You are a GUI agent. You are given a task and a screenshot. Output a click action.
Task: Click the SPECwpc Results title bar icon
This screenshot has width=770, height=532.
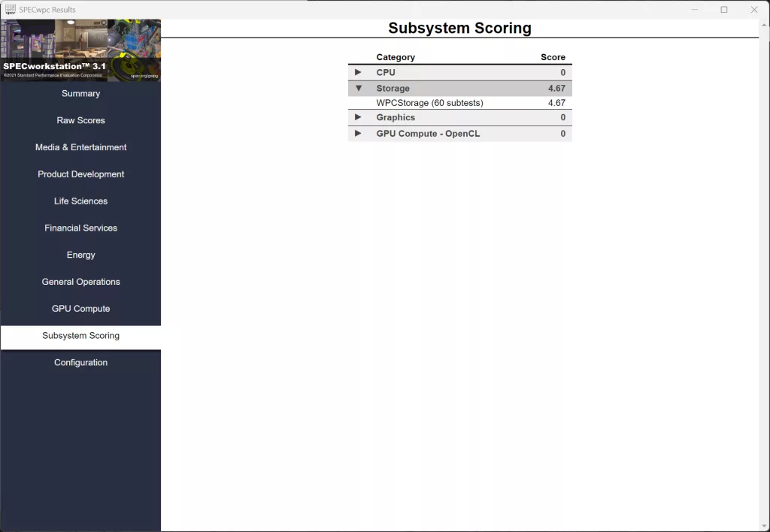(10, 9)
